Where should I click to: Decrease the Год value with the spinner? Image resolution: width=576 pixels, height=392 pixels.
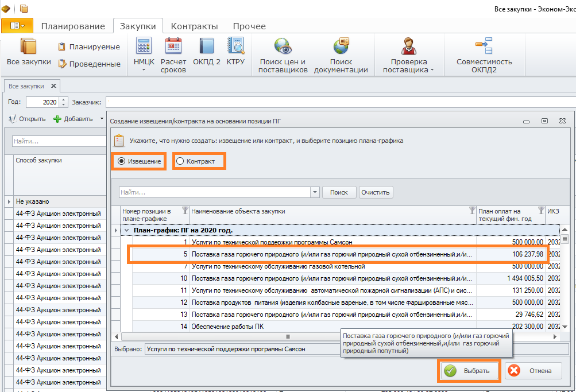tap(64, 104)
